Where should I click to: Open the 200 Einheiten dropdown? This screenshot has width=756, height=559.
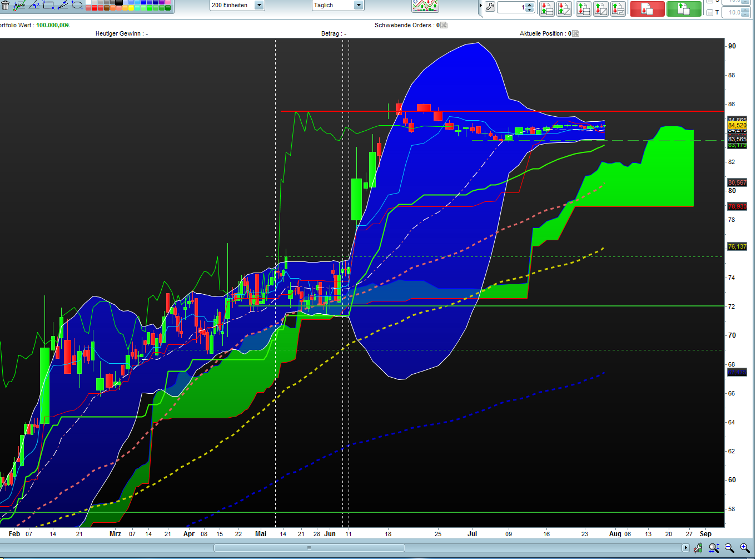click(259, 5)
